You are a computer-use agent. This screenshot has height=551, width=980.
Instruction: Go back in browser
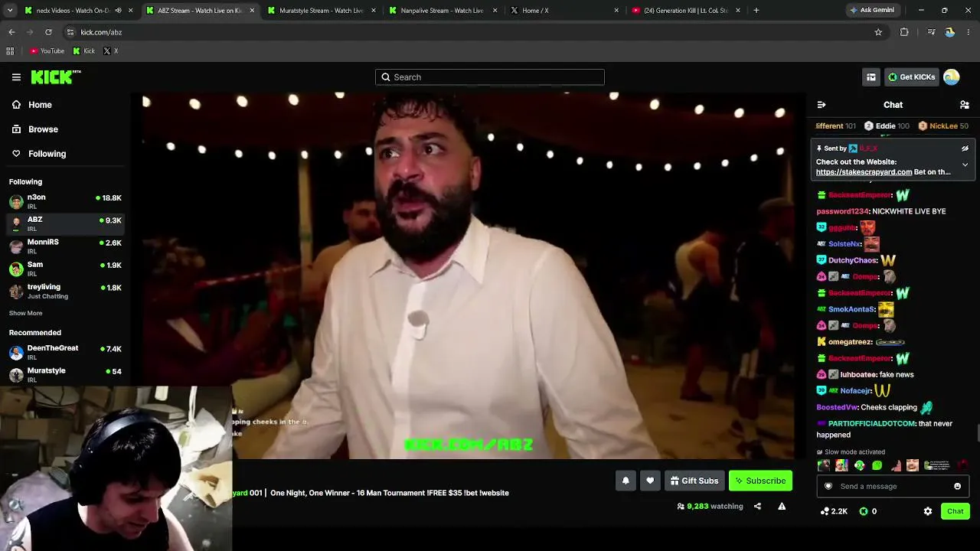pos(11,32)
